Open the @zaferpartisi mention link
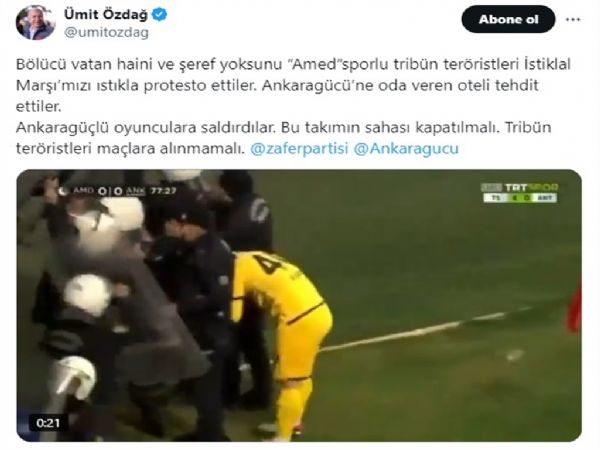Viewport: 600px width, 450px height. click(x=299, y=148)
